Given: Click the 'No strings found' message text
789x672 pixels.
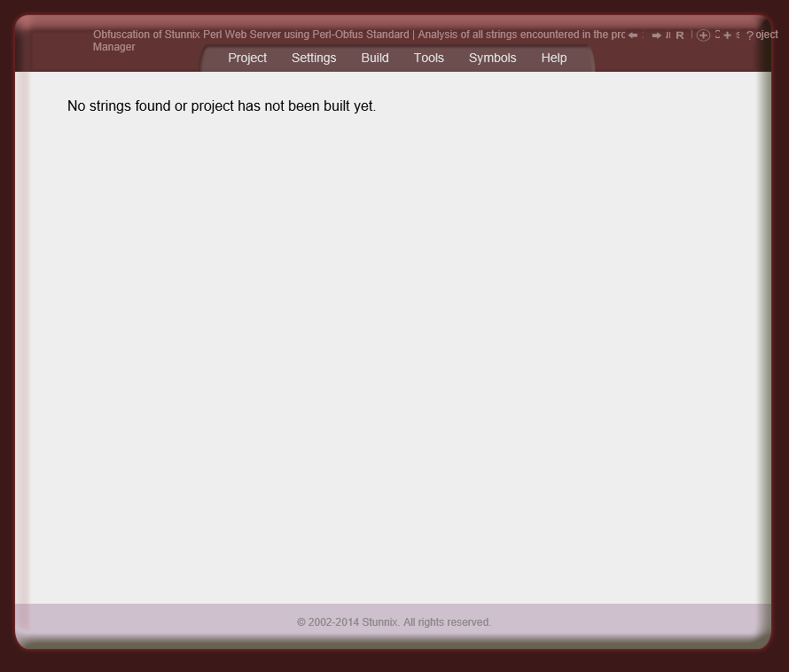Looking at the screenshot, I should tap(221, 105).
